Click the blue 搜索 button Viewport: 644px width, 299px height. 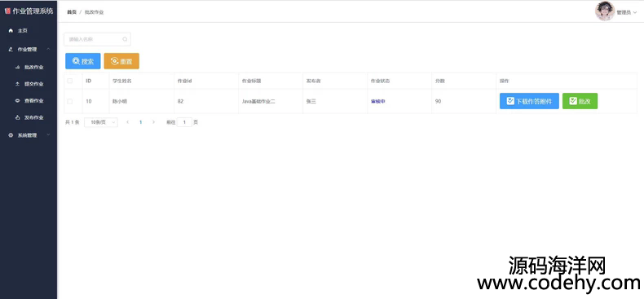coord(83,61)
